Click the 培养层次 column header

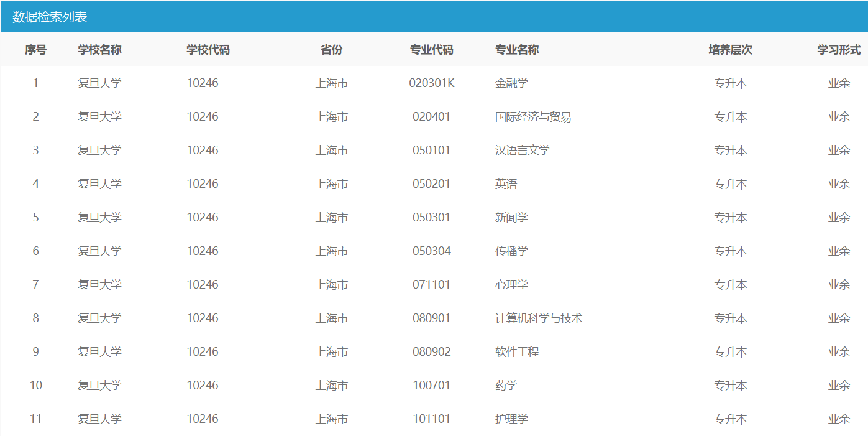click(730, 50)
